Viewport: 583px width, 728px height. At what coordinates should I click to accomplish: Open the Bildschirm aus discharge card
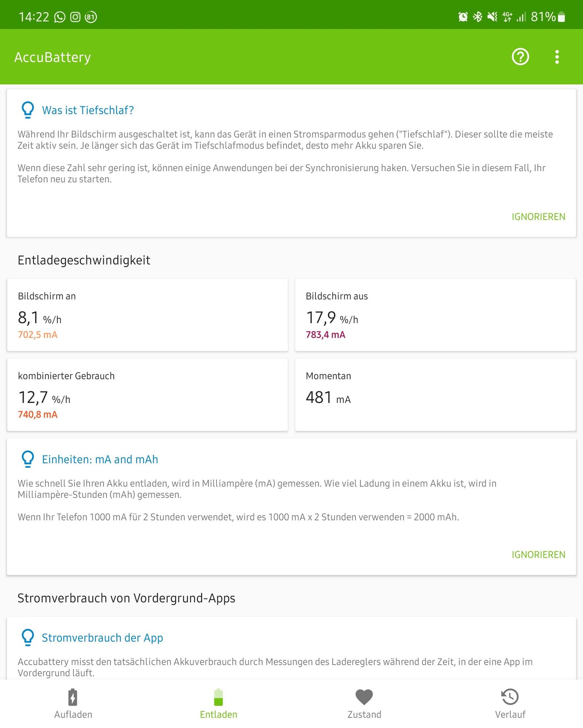coord(435,315)
